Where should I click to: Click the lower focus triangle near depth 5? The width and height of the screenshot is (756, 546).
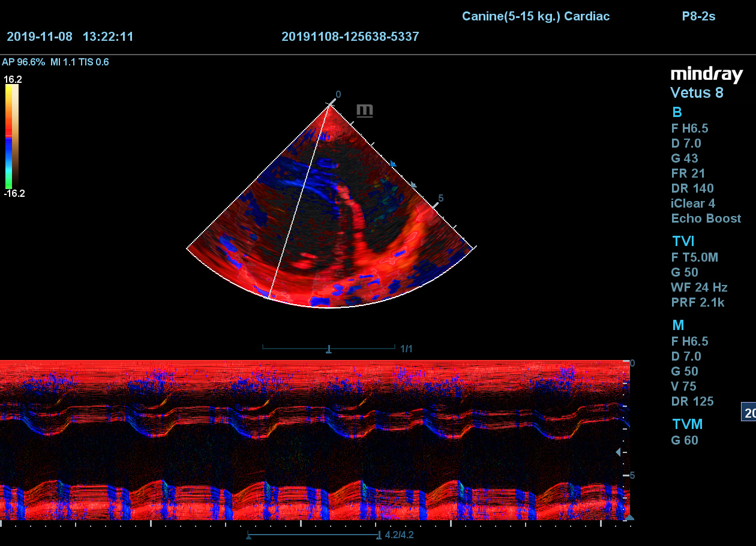coord(413,185)
